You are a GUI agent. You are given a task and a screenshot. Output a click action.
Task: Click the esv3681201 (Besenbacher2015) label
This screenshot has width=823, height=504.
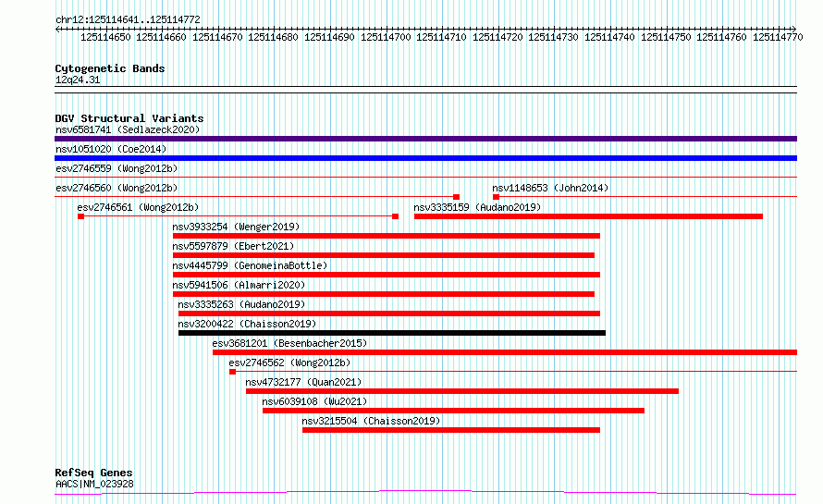tap(289, 343)
